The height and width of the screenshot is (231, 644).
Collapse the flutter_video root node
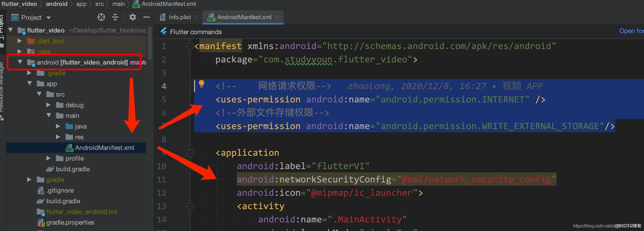(x=11, y=30)
